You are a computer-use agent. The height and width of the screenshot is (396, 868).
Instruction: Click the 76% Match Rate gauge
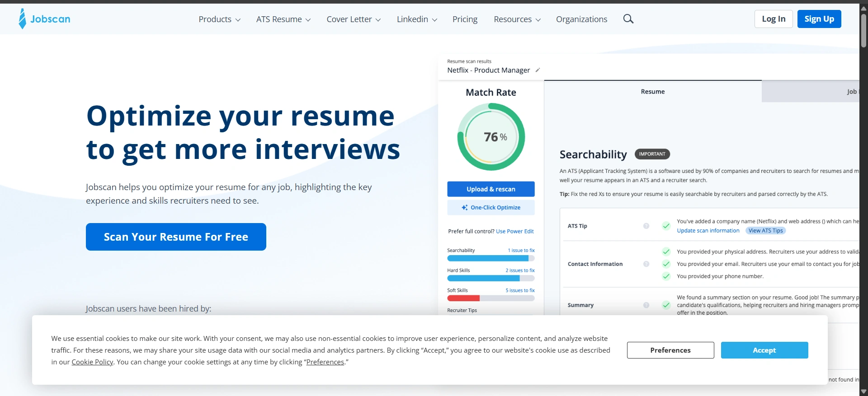click(x=491, y=137)
